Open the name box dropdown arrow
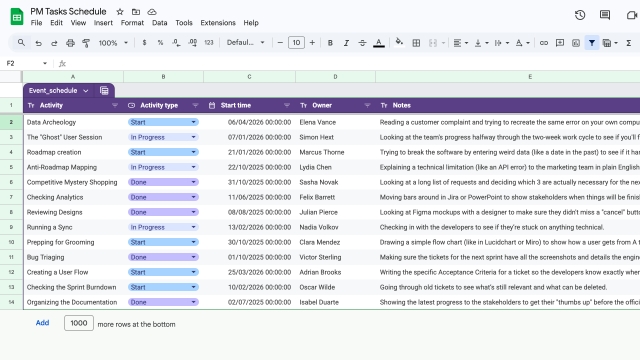 pyautogui.click(x=44, y=63)
